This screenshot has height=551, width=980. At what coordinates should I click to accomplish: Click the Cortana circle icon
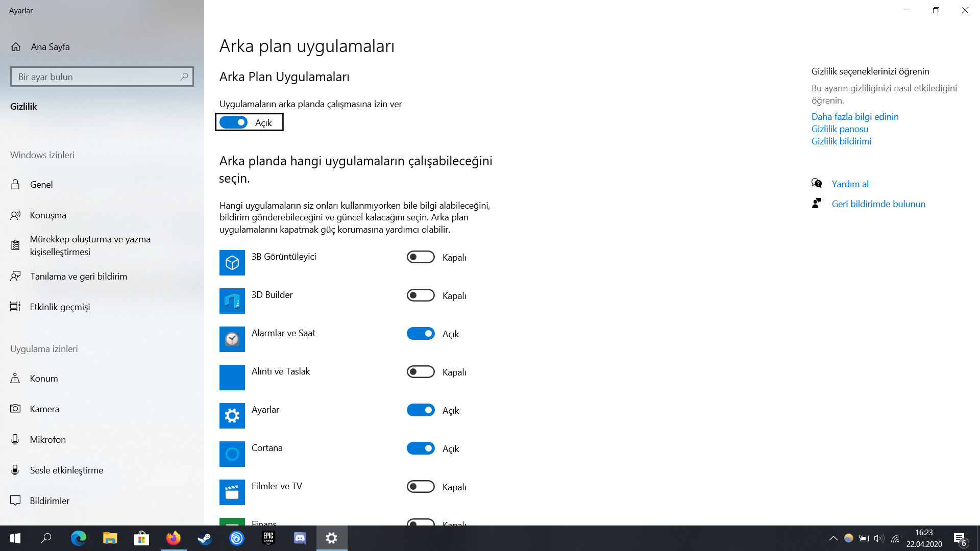coord(232,454)
